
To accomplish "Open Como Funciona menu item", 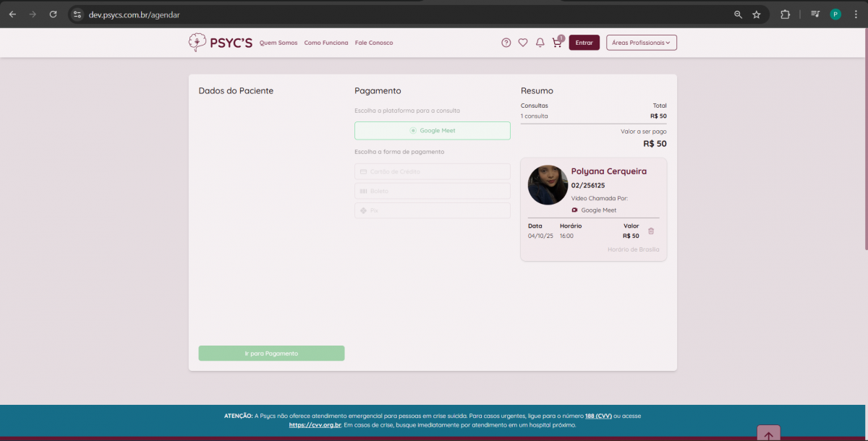I will pos(326,43).
